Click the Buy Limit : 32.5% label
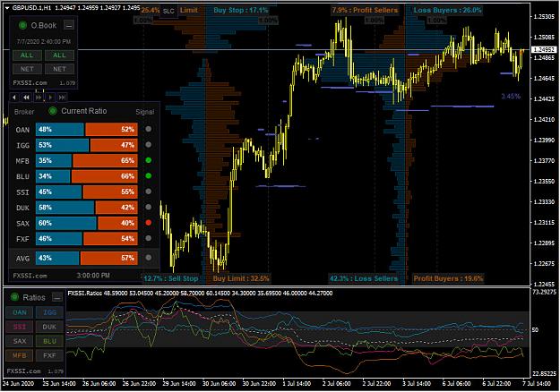This screenshot has height=392, width=560. (241, 278)
